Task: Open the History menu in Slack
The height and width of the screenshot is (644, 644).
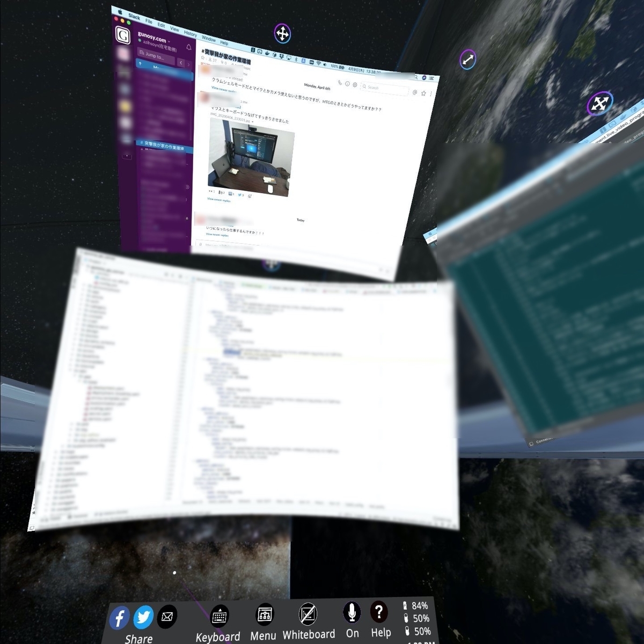Action: point(190,34)
